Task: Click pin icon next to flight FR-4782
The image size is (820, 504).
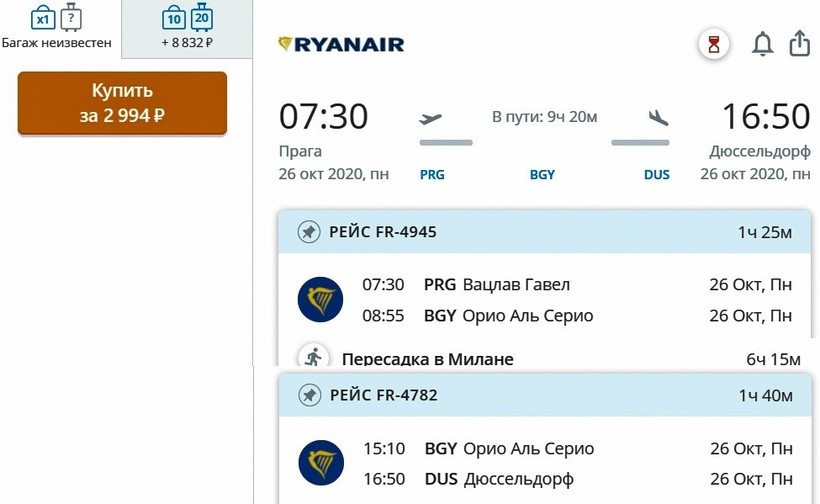Action: (x=309, y=395)
